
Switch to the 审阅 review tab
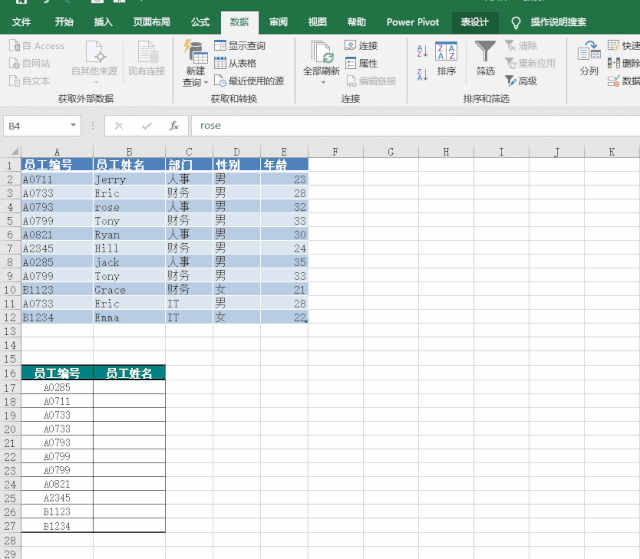click(x=278, y=22)
